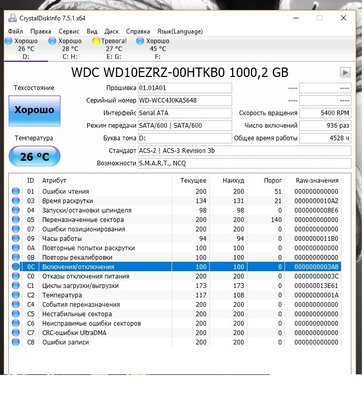
Task: Click the blue status icon for disk D:
Action: click(9, 41)
